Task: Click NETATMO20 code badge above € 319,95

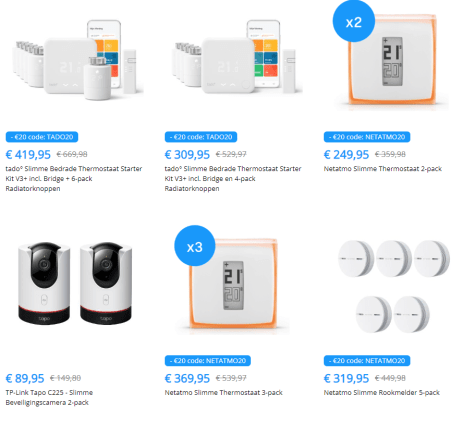Action: pos(367,361)
